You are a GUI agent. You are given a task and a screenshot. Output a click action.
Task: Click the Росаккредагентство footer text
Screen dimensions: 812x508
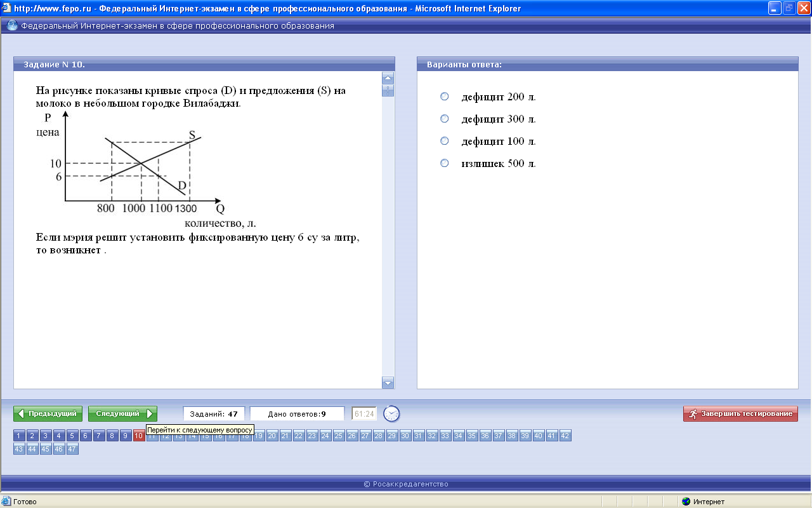coord(406,484)
